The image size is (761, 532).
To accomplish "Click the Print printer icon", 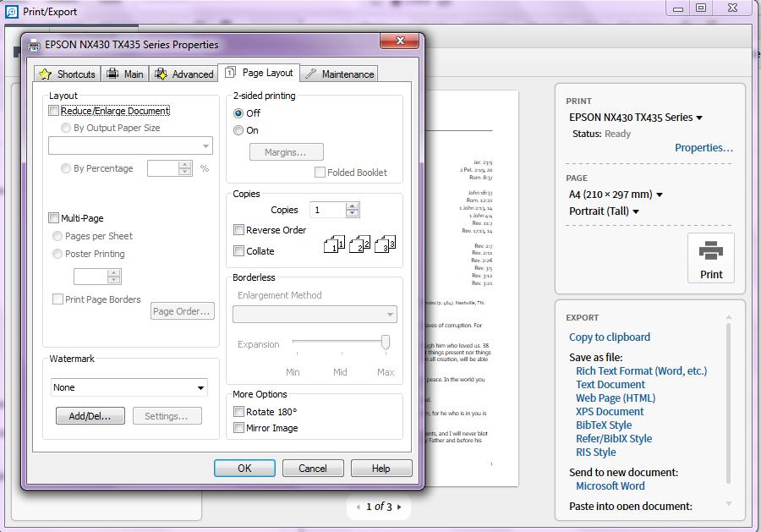I will [711, 251].
